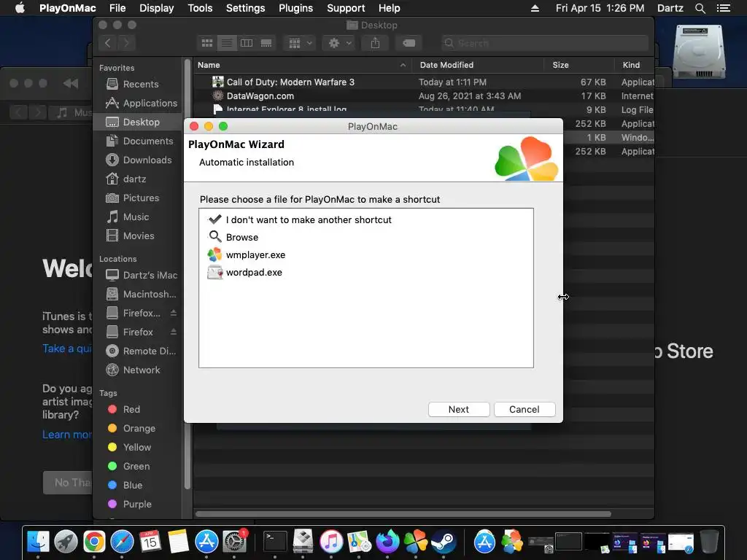Open Trash in the Dock
Image resolution: width=747 pixels, height=560 pixels.
coord(709,542)
